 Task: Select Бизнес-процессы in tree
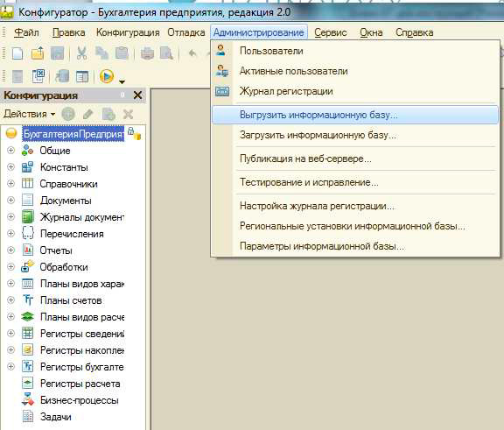click(x=80, y=400)
